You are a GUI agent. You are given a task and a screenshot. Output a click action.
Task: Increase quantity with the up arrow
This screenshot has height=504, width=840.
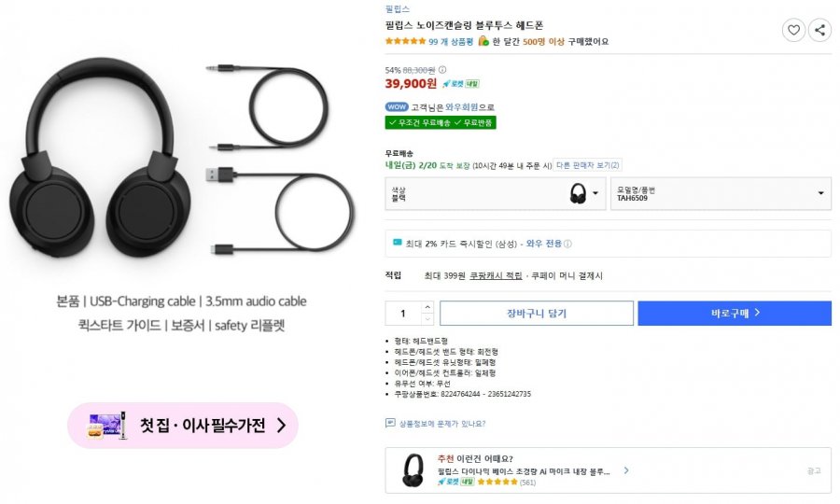pyautogui.click(x=427, y=307)
